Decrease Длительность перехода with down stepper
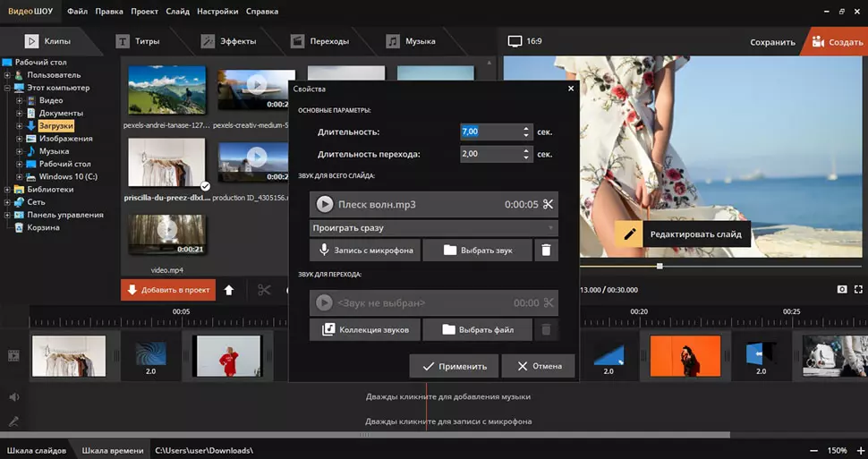The width and height of the screenshot is (868, 459). [526, 158]
